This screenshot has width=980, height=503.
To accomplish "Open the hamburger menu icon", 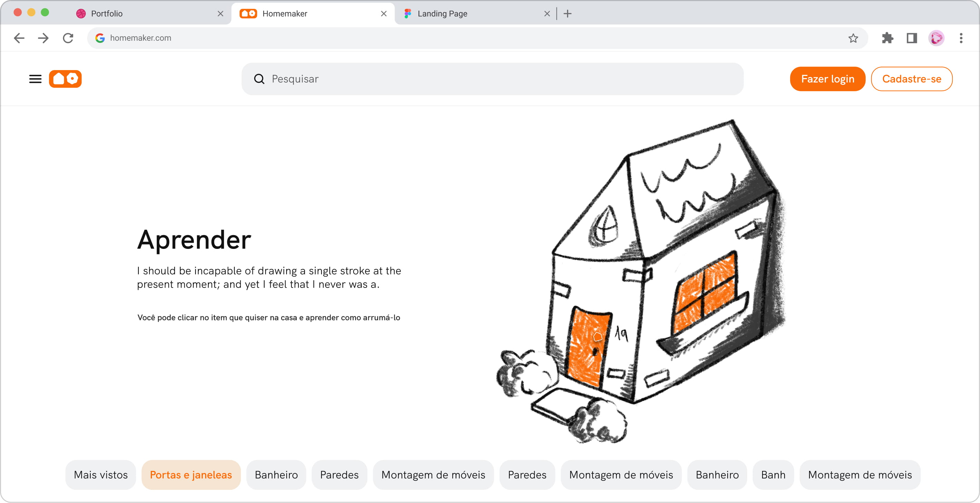I will point(35,79).
